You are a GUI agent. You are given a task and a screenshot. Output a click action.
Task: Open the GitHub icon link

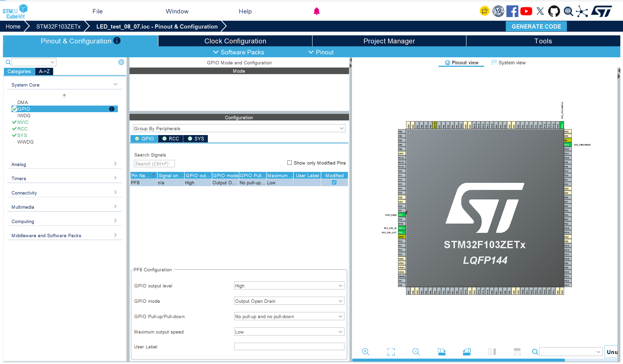pos(554,11)
